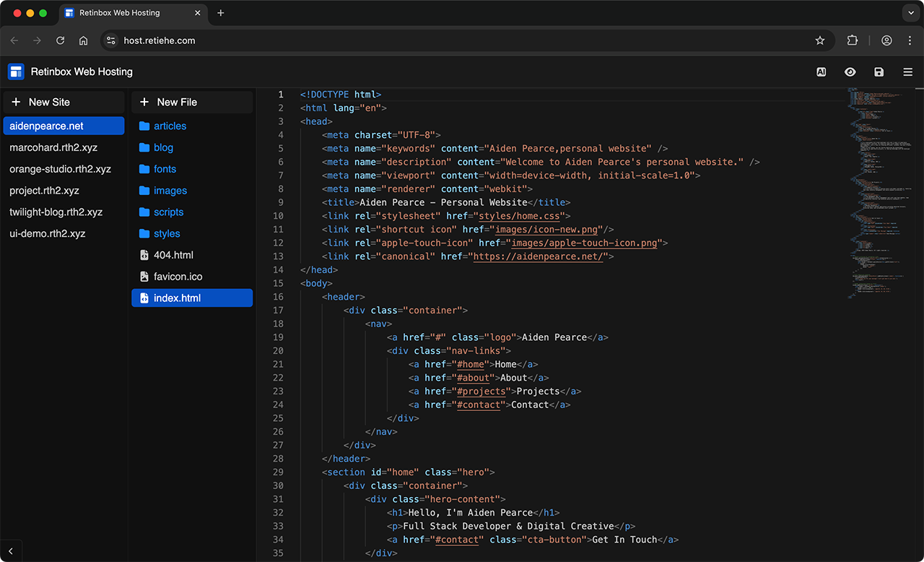The height and width of the screenshot is (562, 924).
Task: Go to the browser home page
Action: pyautogui.click(x=84, y=40)
